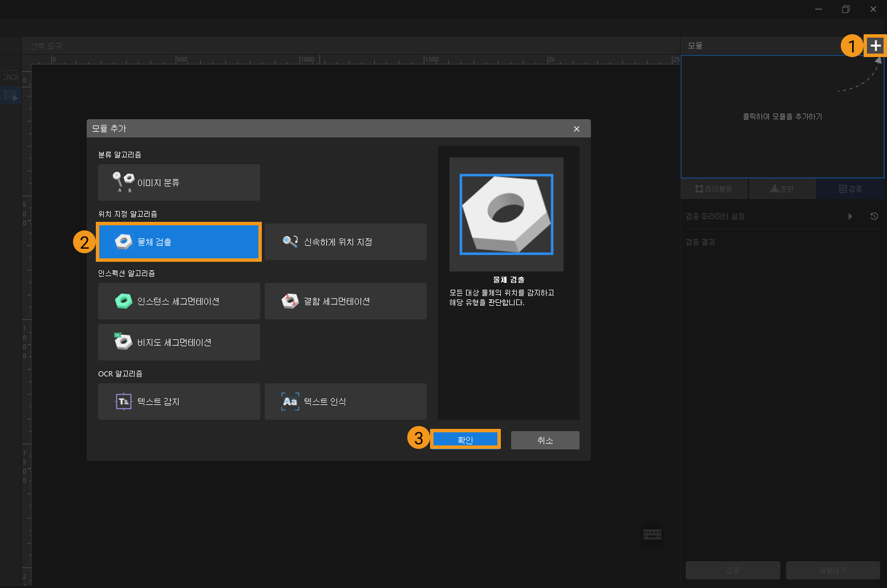Click the 물체 검출 description title in preview
Image resolution: width=887 pixels, height=588 pixels.
pyautogui.click(x=509, y=279)
